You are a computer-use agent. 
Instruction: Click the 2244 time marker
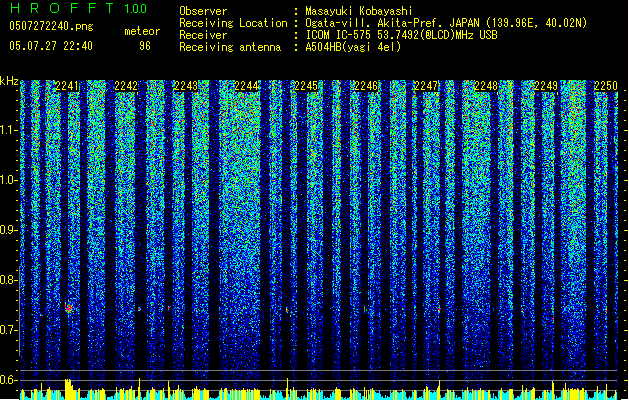pyautogui.click(x=246, y=86)
